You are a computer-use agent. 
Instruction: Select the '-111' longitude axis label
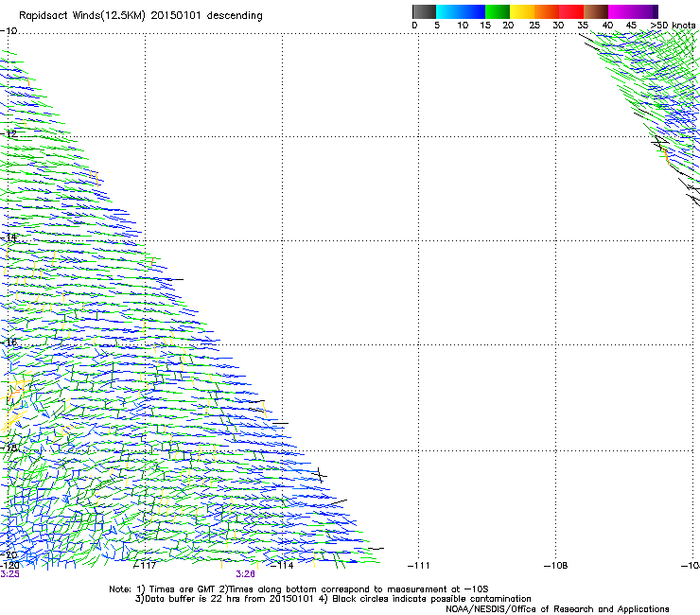pyautogui.click(x=419, y=566)
